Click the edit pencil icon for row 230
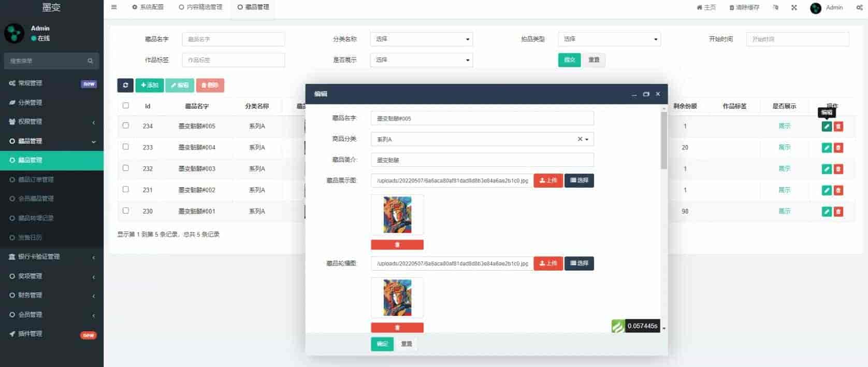Viewport: 868px width, 367px height. click(827, 211)
